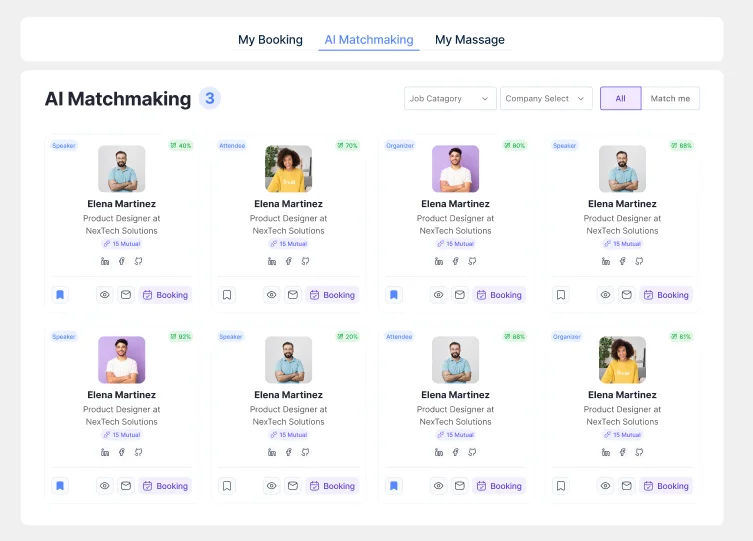Click the mail icon on the 70% card
Screen dimensions: 753x541
293,295
